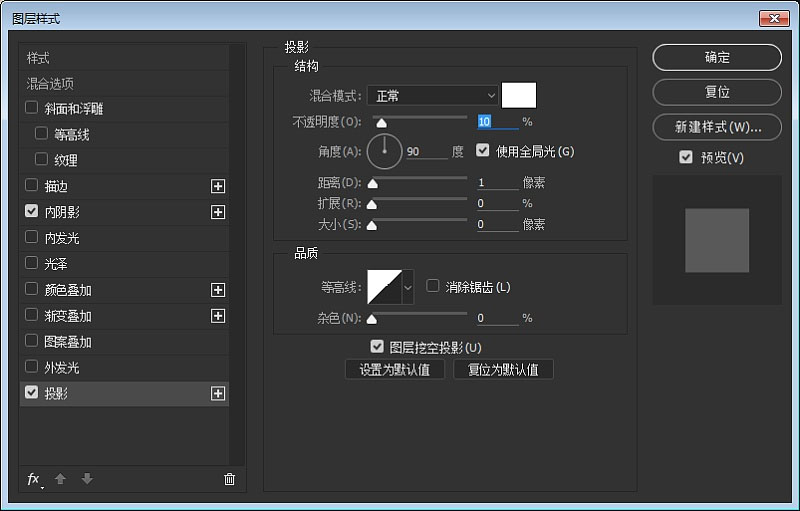Enable the 光泽 checkbox

[x=32, y=263]
